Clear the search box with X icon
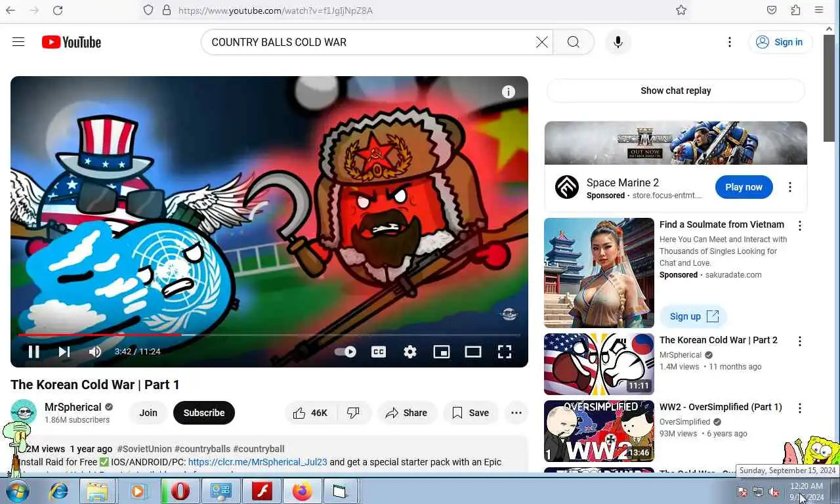Screen dimensions: 840x504 coord(542,42)
